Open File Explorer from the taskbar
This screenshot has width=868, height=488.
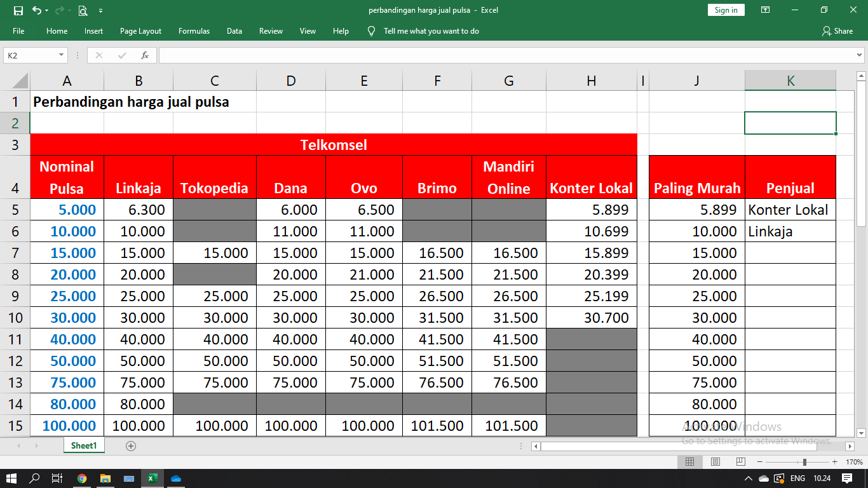105,478
